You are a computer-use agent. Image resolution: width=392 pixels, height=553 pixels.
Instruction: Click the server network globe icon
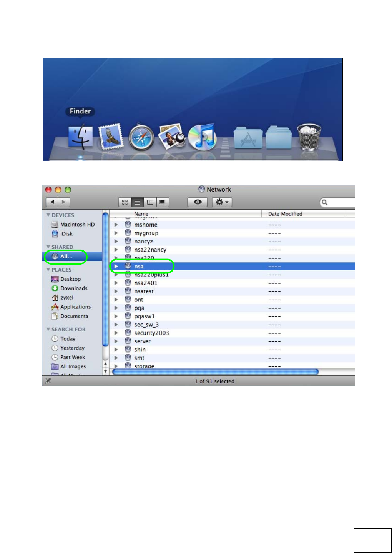tap(128, 341)
